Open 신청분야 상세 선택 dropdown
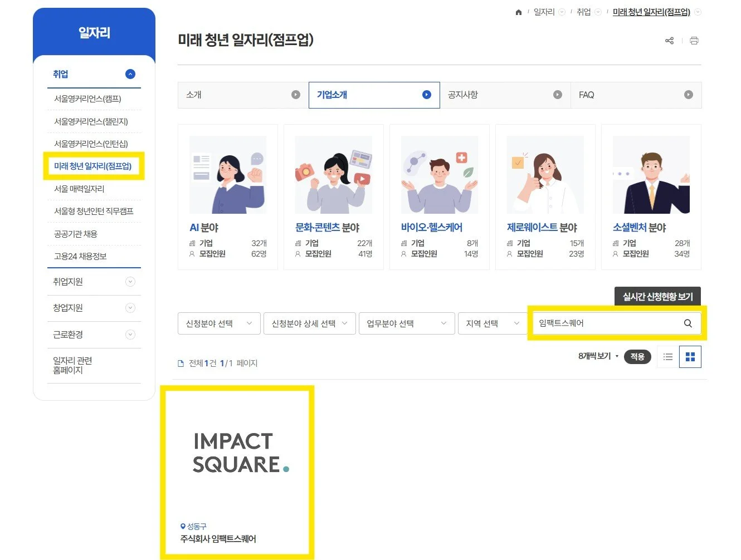The width and height of the screenshot is (741, 560). tap(310, 323)
